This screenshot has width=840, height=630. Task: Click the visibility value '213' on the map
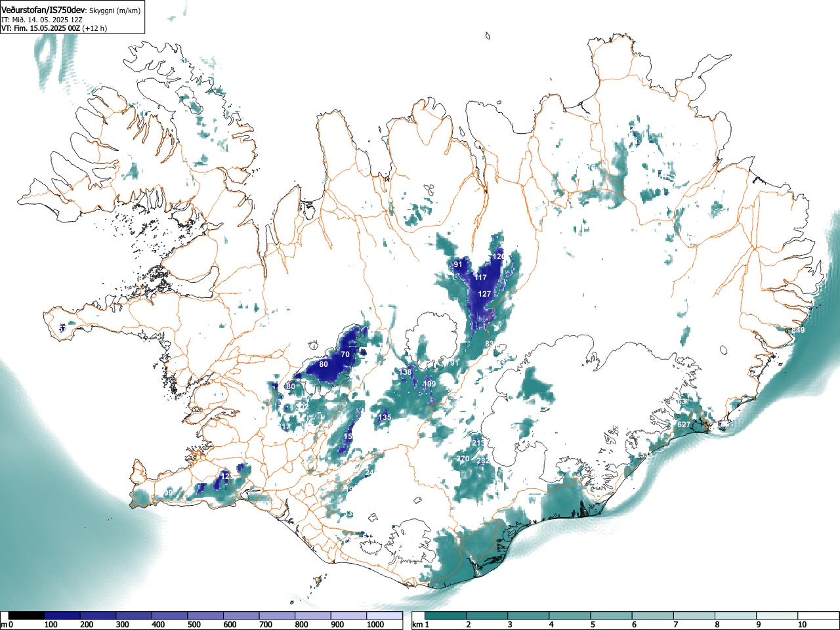pos(478,443)
